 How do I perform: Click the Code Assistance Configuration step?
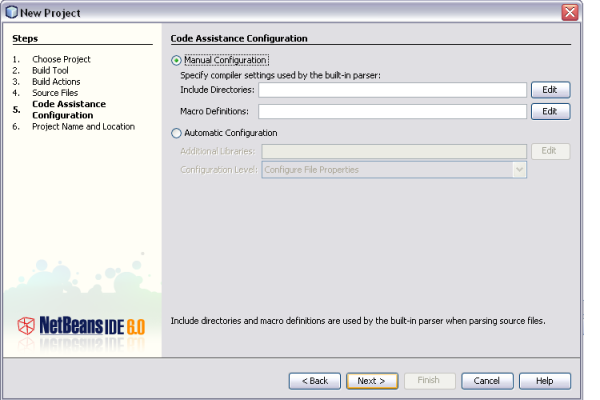tap(69, 109)
